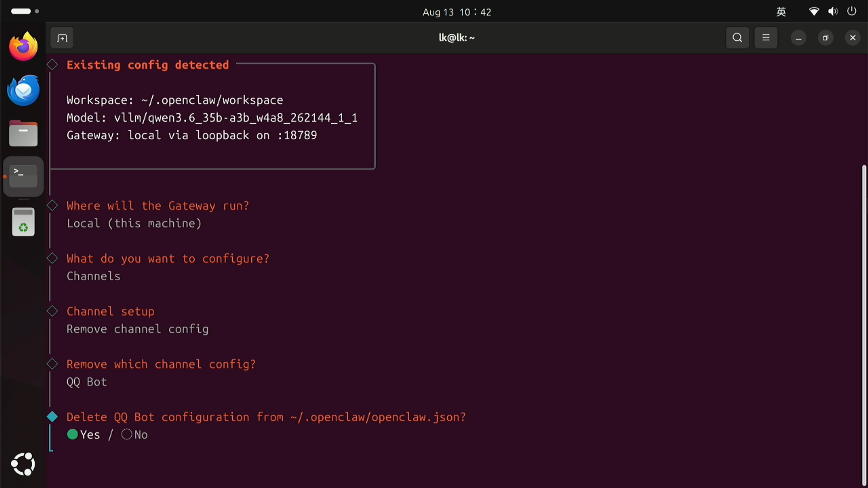Restore down the terminal window
This screenshot has height=488, width=868.
(x=825, y=38)
